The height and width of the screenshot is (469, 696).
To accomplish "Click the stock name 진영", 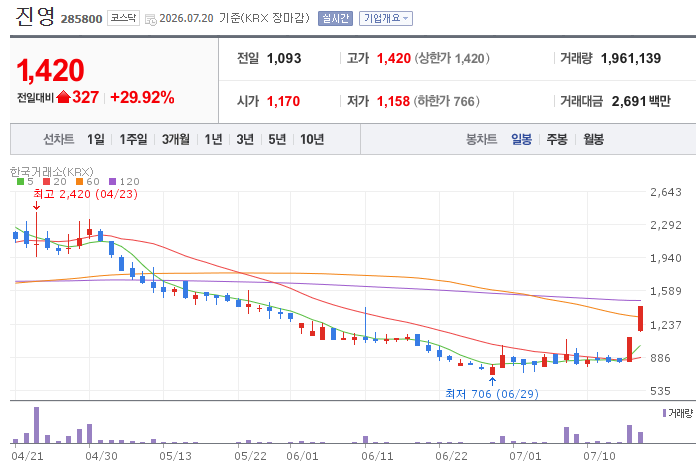I will pos(35,16).
